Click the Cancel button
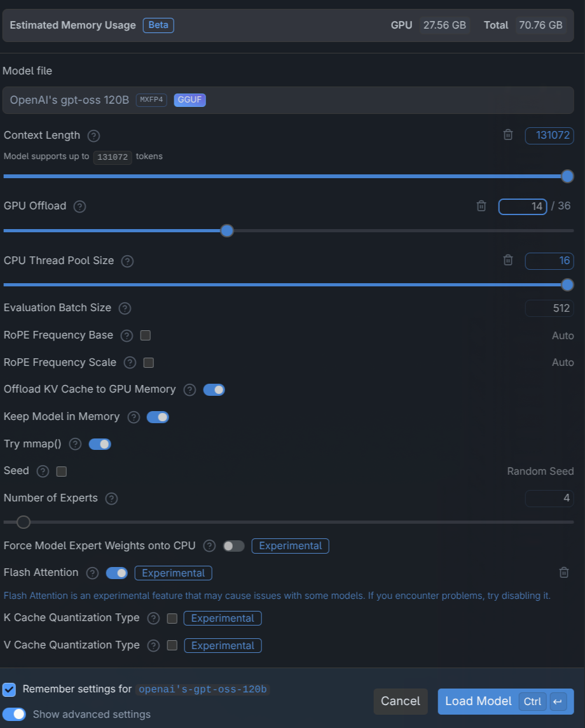The width and height of the screenshot is (585, 728). [x=400, y=701]
